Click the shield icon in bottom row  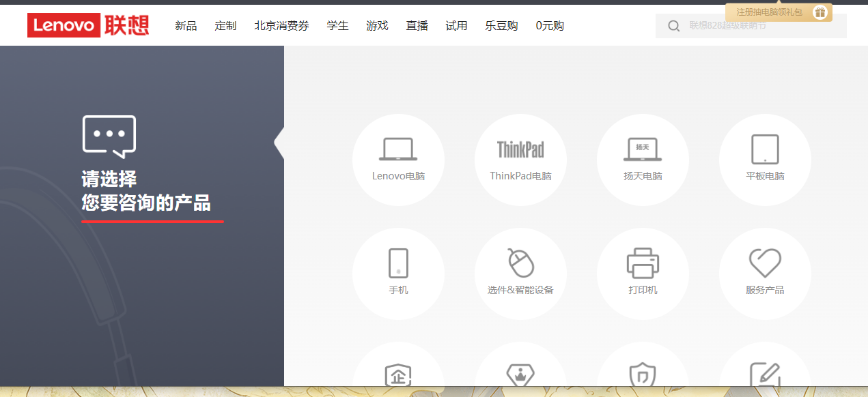[643, 374]
